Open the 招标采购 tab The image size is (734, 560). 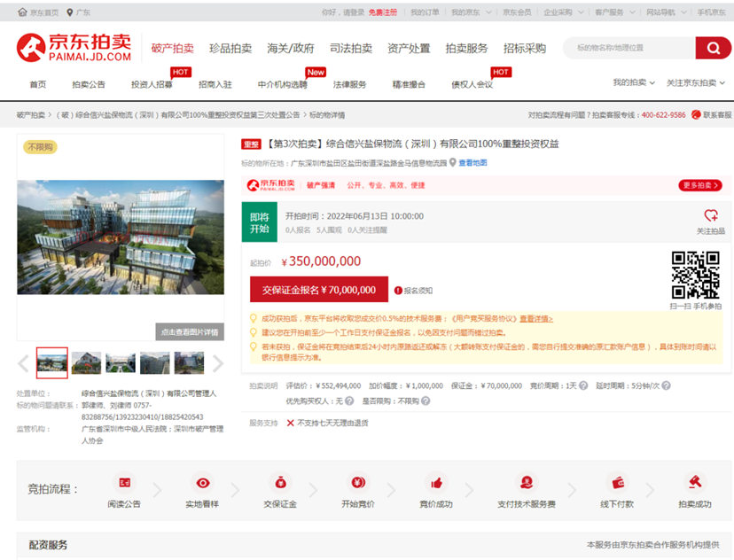pyautogui.click(x=525, y=48)
